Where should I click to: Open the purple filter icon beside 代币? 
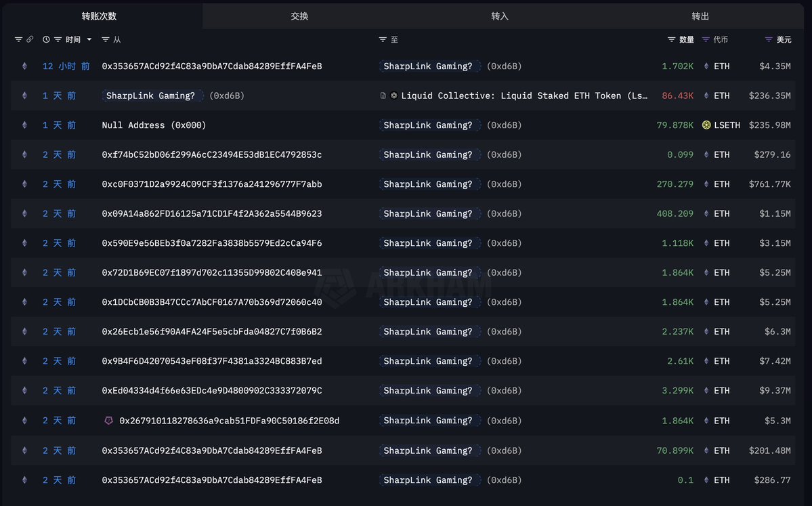pos(705,39)
